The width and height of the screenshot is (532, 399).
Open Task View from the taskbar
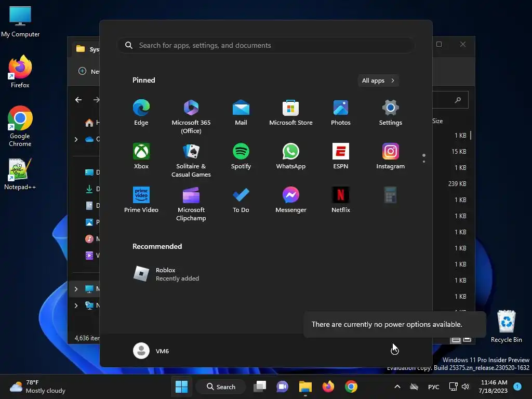tap(260, 387)
